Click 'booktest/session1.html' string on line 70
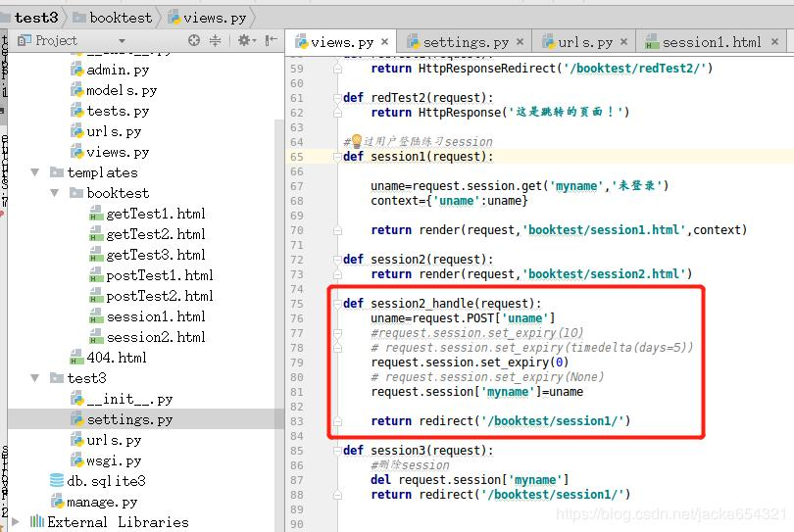The height and width of the screenshot is (532, 794). 607,230
